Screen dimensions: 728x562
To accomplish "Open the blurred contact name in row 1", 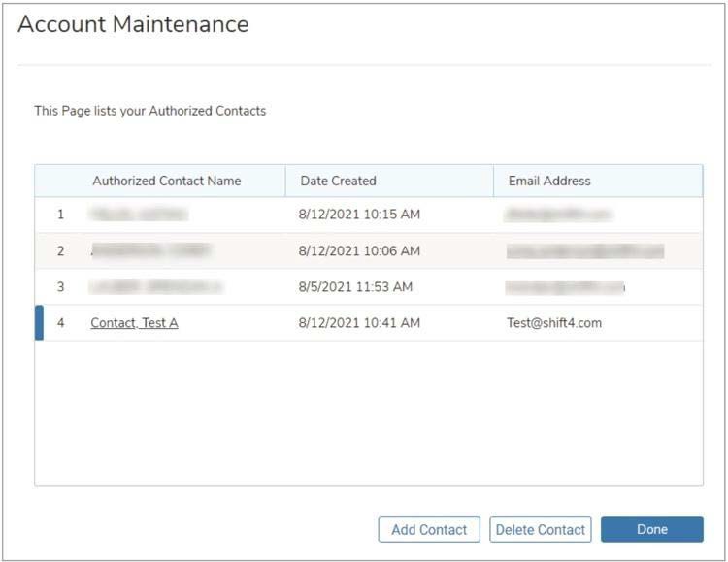I will click(x=139, y=215).
